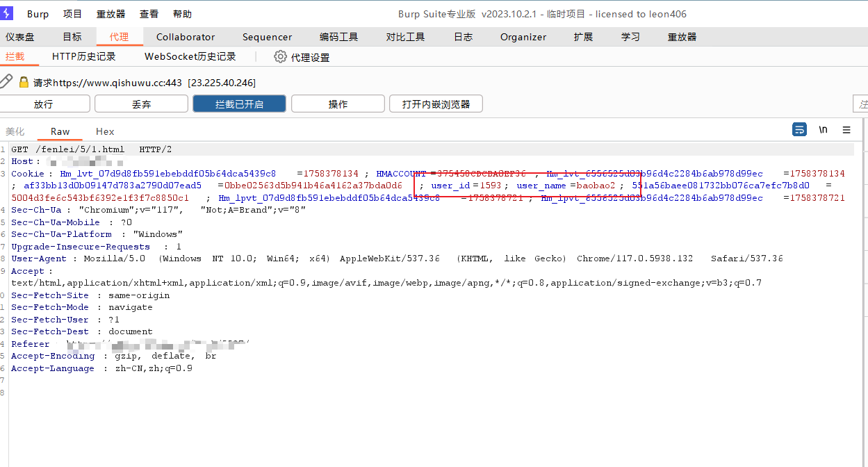This screenshot has height=467, width=868.
Task: Click the Sec-Ch-Ua-Platform "Windows" line
Action: click(97, 234)
